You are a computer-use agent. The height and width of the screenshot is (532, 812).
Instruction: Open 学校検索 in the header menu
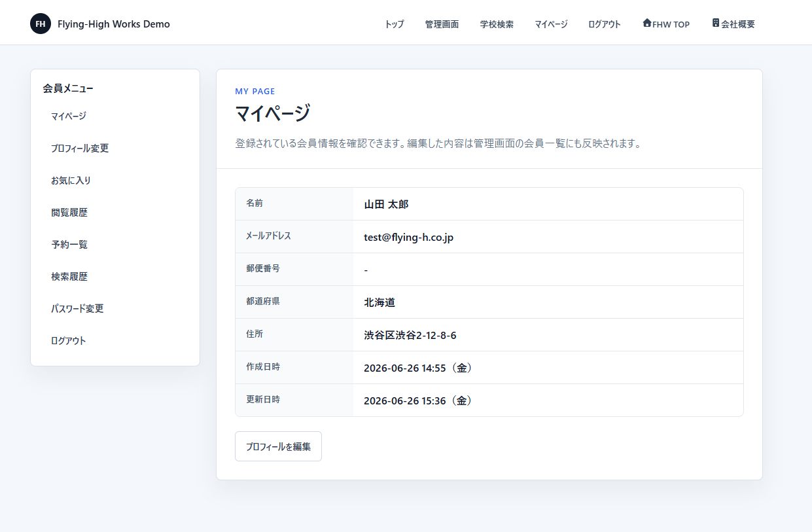tap(497, 24)
